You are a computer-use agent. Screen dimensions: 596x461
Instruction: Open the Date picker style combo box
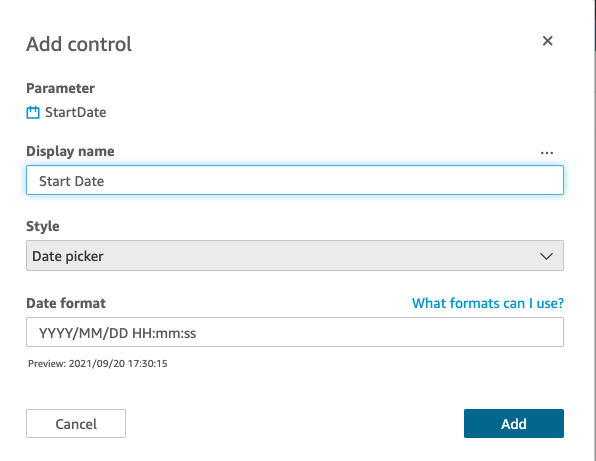[x=295, y=255]
